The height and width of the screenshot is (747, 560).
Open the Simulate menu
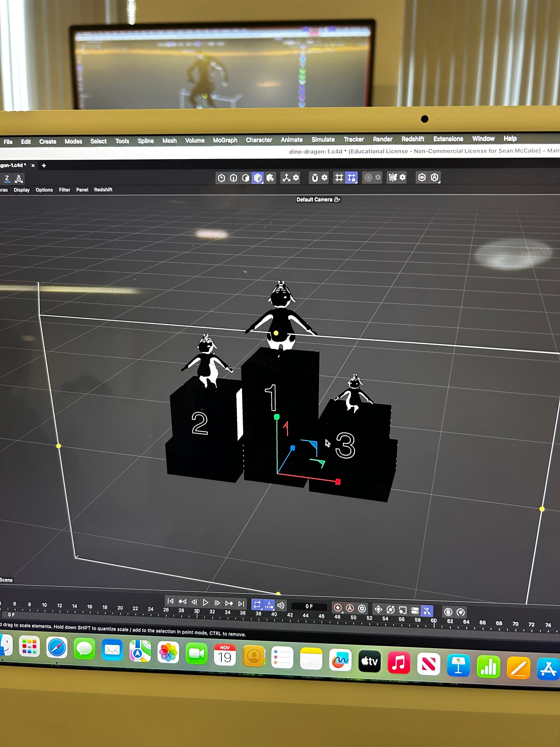point(323,139)
